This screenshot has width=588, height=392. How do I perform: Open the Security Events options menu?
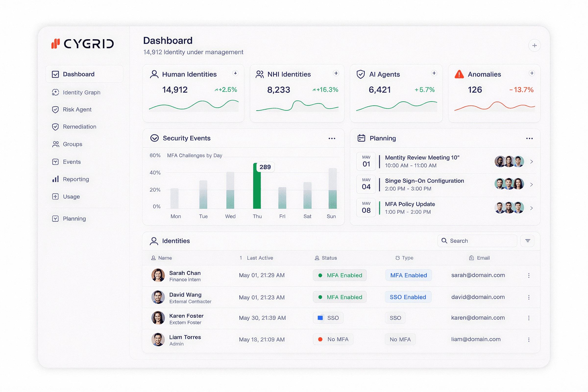click(332, 138)
